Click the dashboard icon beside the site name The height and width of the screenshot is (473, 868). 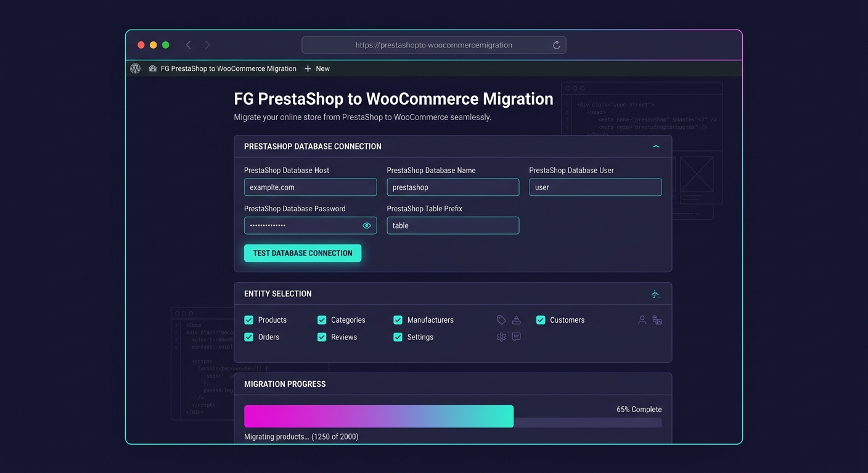pyautogui.click(x=153, y=69)
